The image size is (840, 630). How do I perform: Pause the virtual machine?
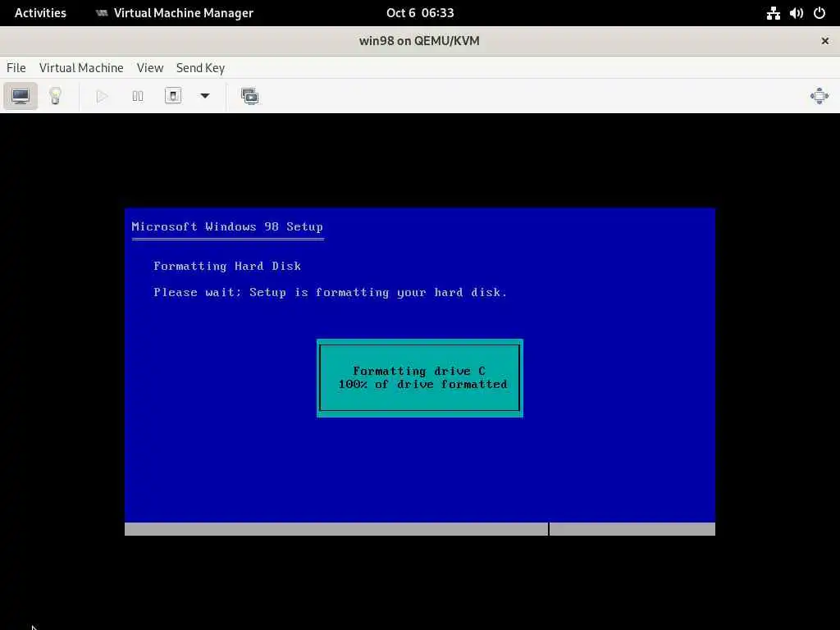(138, 97)
